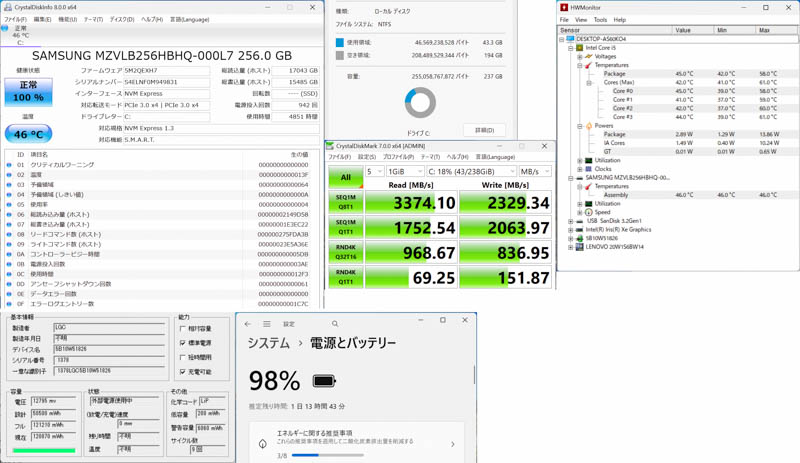This screenshot has width=800, height=463.
Task: Click the search icon in Settings
Action: (x=335, y=324)
